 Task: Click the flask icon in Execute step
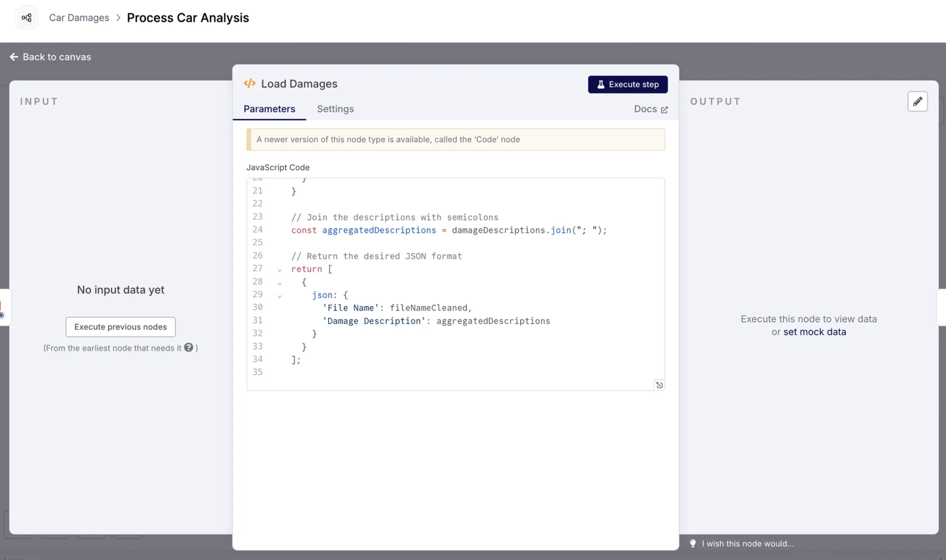click(601, 84)
